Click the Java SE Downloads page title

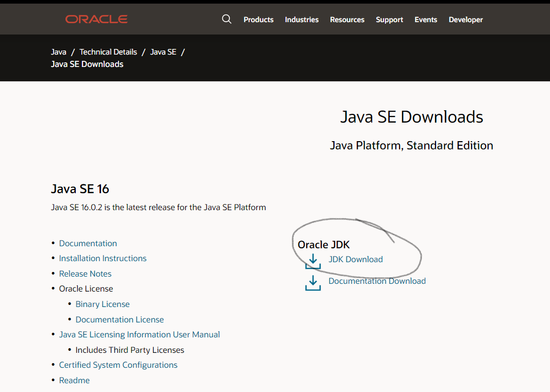[412, 117]
